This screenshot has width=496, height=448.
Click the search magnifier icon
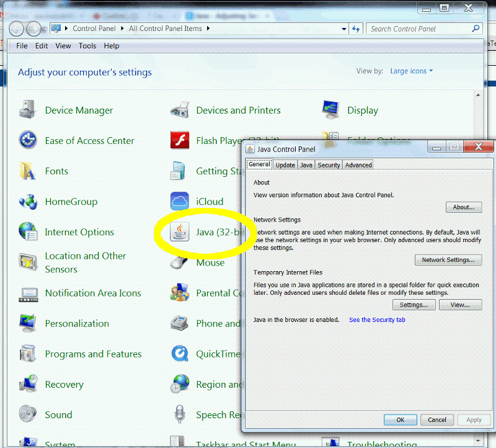click(476, 29)
